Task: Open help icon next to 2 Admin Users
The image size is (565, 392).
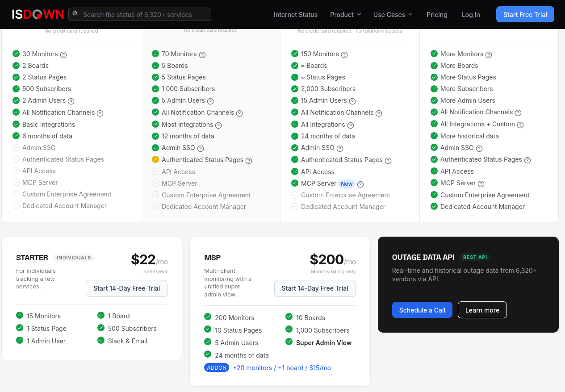Action: (x=71, y=101)
